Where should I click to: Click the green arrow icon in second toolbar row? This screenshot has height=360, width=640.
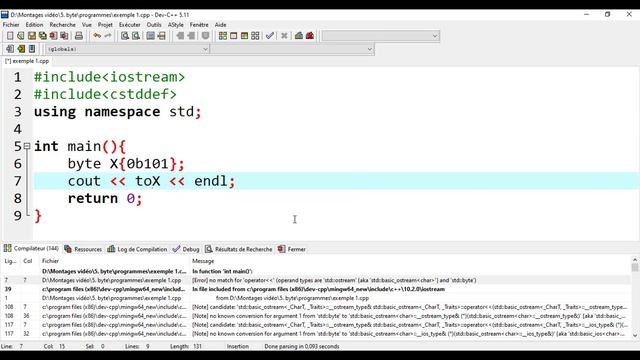tap(21, 49)
